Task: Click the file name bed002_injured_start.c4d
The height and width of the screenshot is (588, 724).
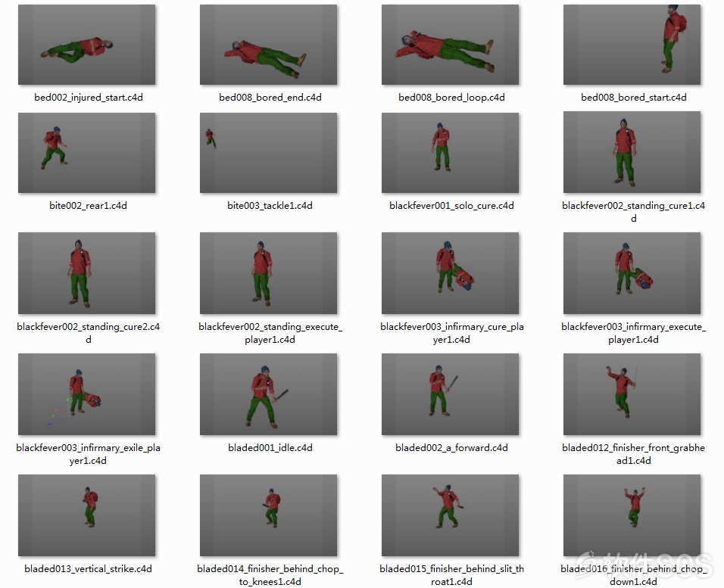Action: (88, 98)
